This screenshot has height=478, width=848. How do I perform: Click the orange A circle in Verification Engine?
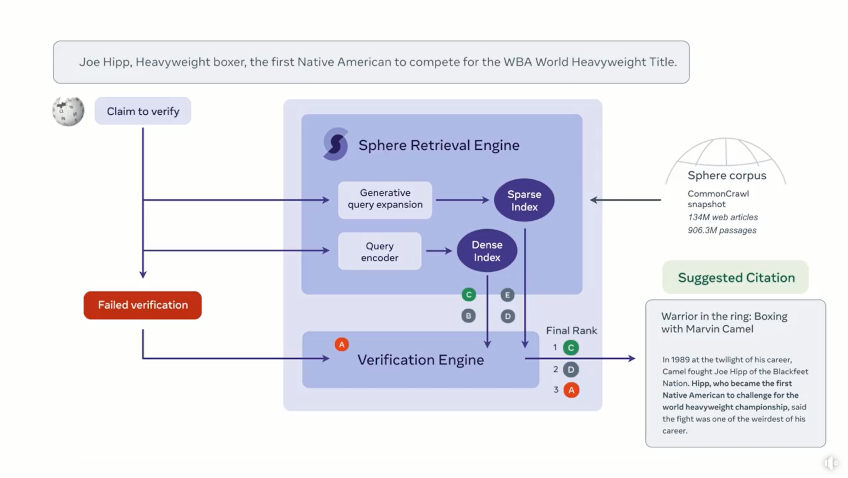[x=342, y=344]
